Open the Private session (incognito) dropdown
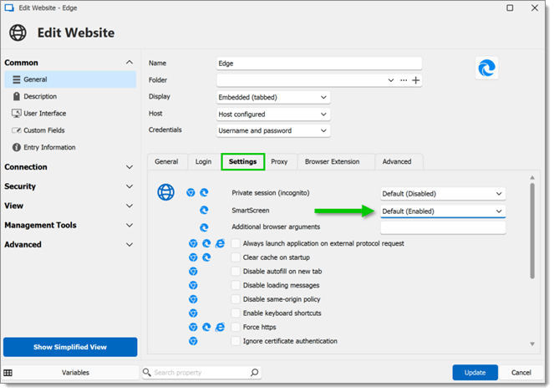554x392 pixels. click(x=443, y=194)
